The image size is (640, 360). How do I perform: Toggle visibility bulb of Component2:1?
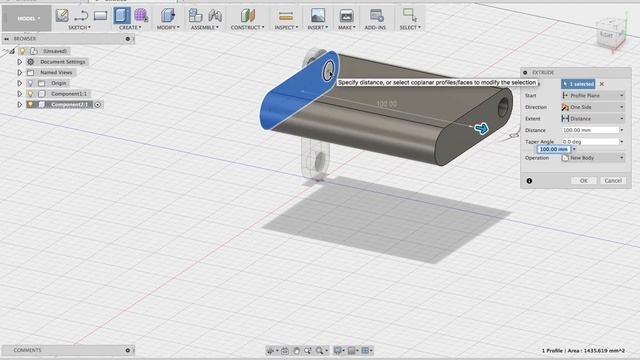pos(30,104)
